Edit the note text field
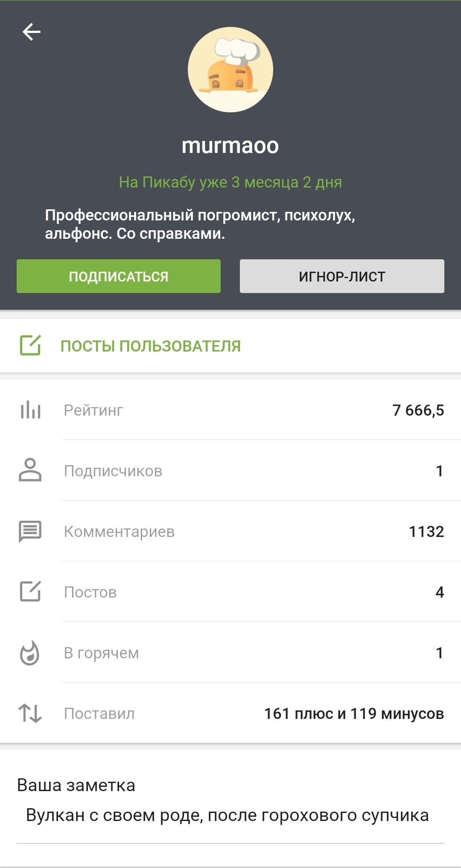Image resolution: width=461 pixels, height=868 pixels. [x=228, y=815]
